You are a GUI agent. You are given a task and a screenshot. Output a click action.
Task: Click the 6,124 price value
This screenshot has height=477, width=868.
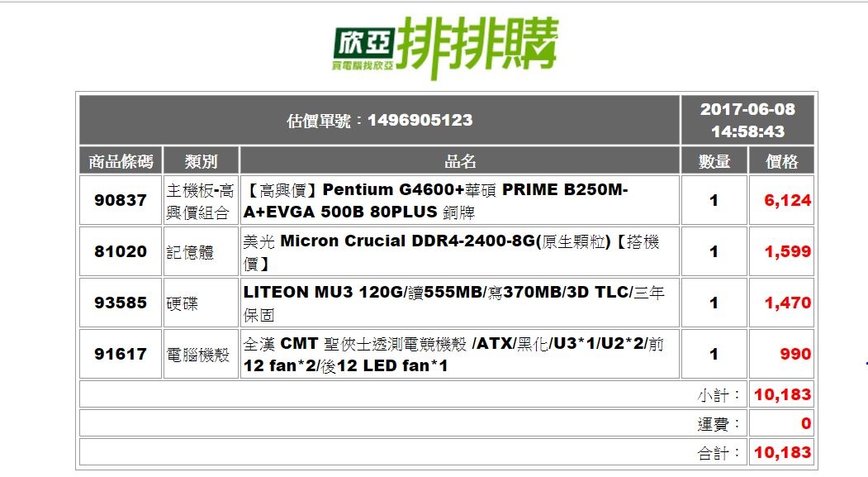[787, 201]
